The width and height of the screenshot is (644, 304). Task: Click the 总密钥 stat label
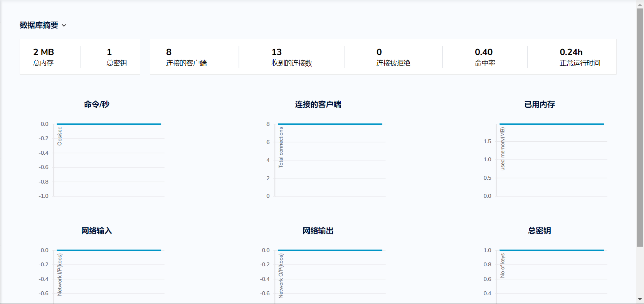coord(117,63)
